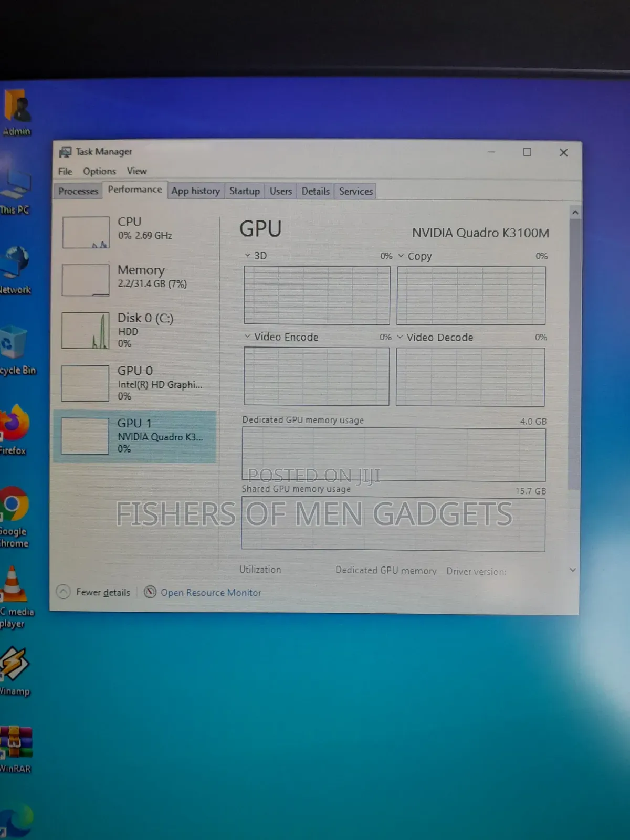Switch to the Details tab
The height and width of the screenshot is (840, 630).
(x=316, y=191)
